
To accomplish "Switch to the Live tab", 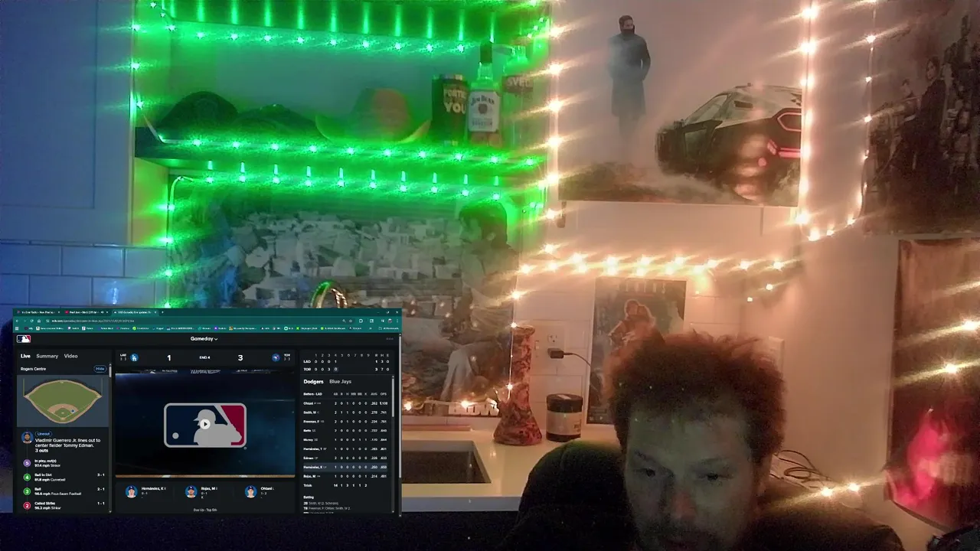I will 25,356.
